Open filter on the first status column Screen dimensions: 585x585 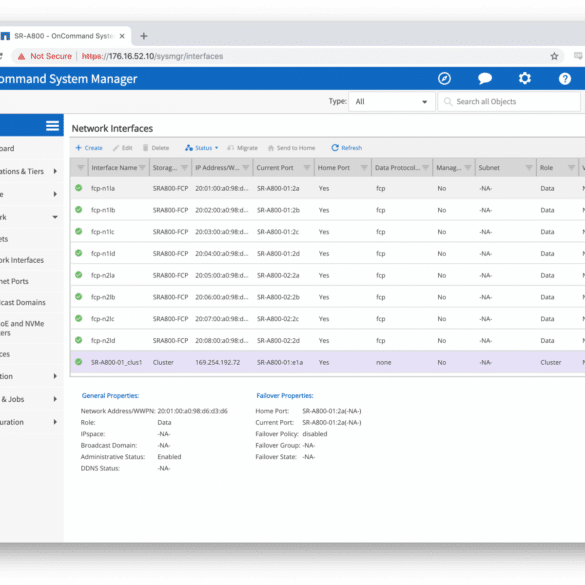click(80, 168)
